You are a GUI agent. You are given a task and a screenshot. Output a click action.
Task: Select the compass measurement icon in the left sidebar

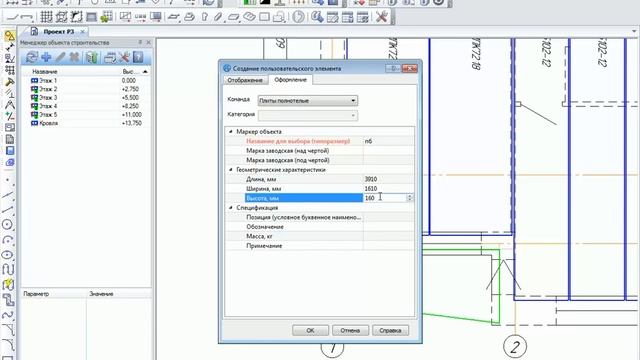point(9,105)
